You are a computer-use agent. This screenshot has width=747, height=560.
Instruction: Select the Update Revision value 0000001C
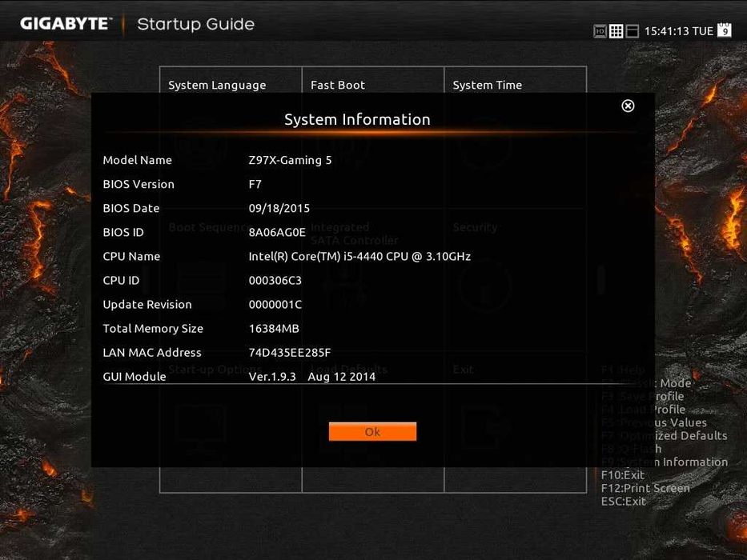[x=275, y=305]
